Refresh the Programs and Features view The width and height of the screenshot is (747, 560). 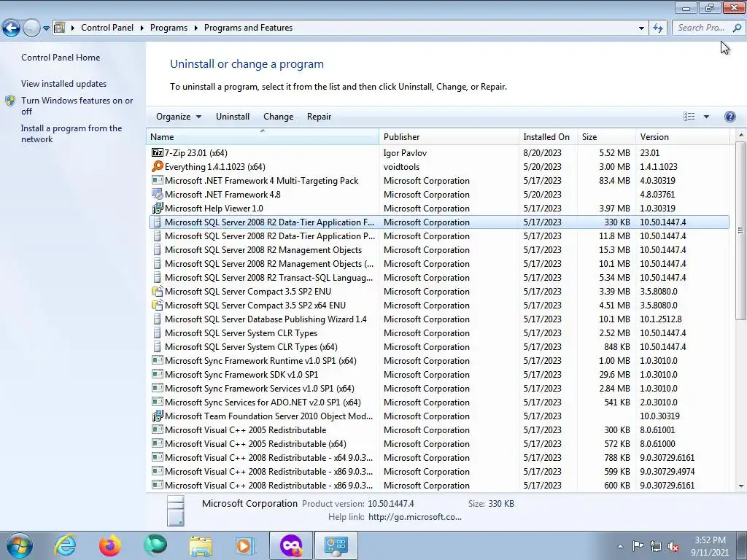658,28
